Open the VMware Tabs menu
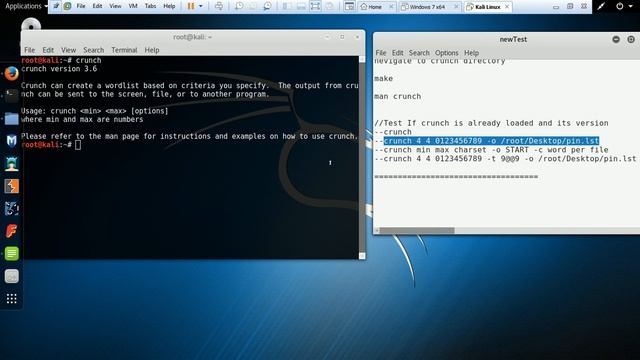The width and height of the screenshot is (640, 360). pos(150,6)
